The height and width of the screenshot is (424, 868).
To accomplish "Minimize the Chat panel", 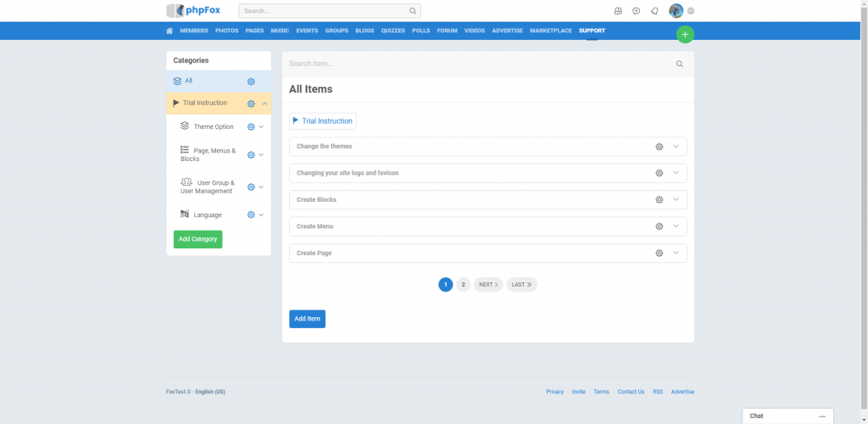I will click(822, 416).
